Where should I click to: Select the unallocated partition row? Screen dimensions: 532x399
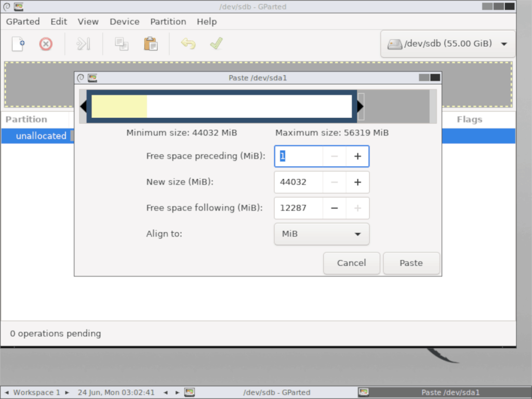click(41, 136)
